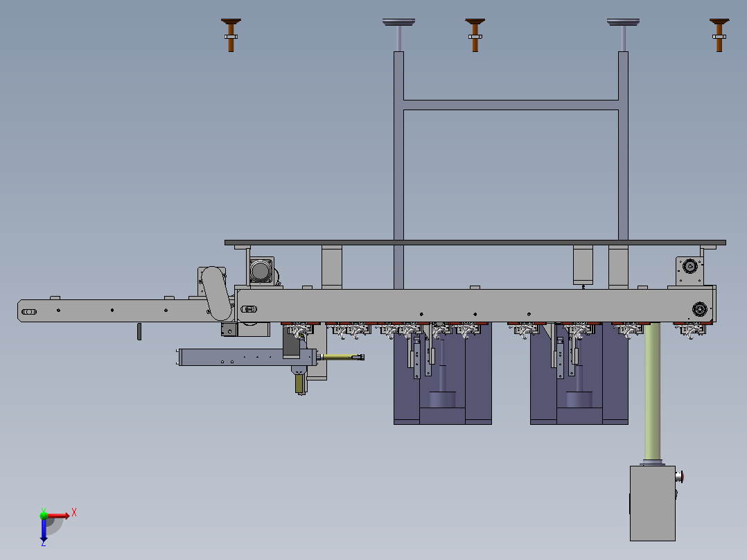Select the pale green vertical support column

pyautogui.click(x=652, y=392)
